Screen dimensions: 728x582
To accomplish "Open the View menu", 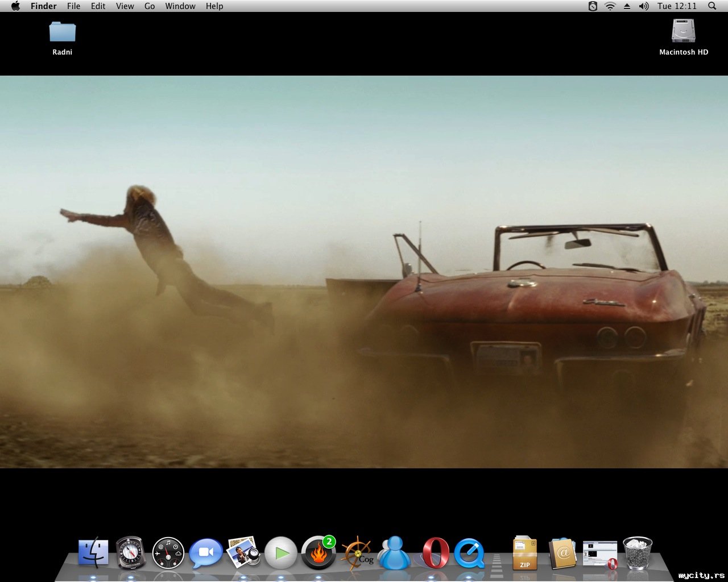I will [125, 6].
